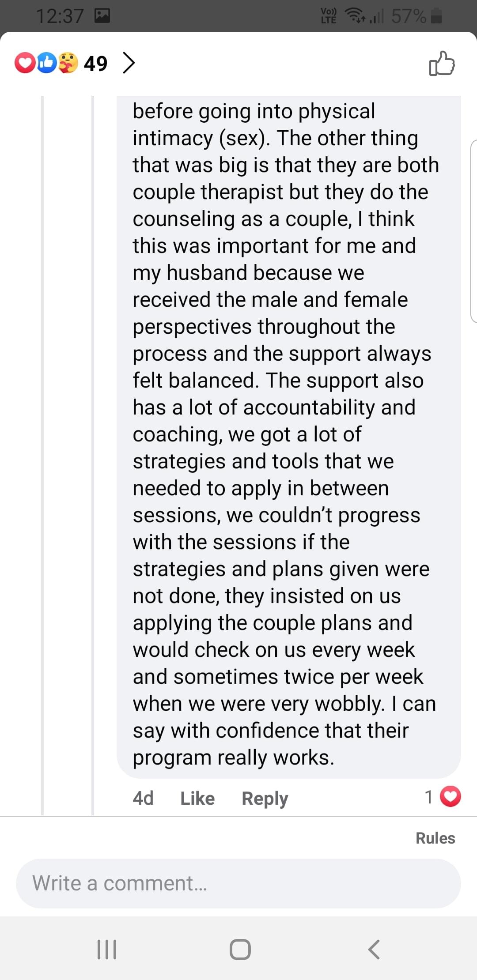
Task: Tap the heart reaction on the comment
Action: click(x=450, y=797)
